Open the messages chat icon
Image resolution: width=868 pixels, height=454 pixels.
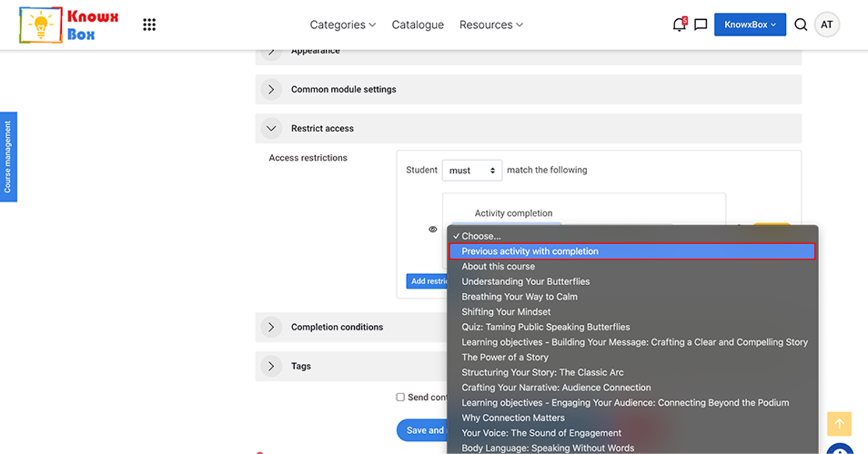tap(701, 24)
